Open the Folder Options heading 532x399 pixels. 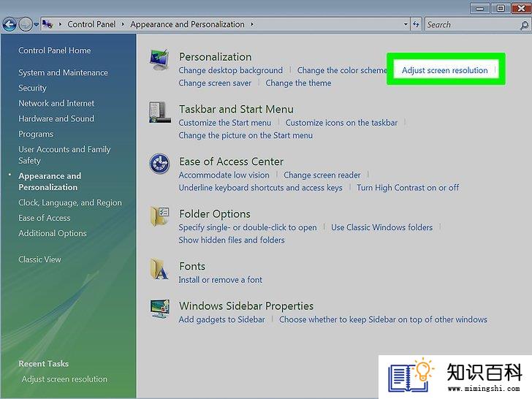[x=215, y=213]
